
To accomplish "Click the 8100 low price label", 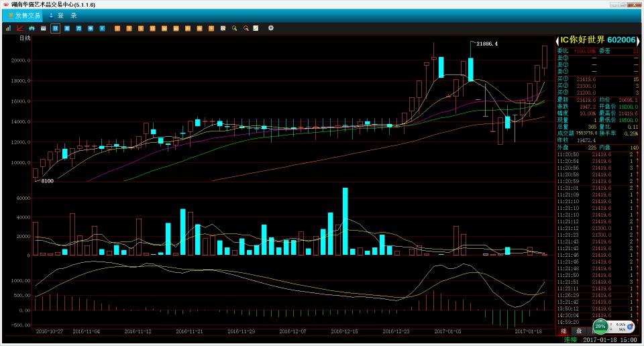I will (47, 181).
